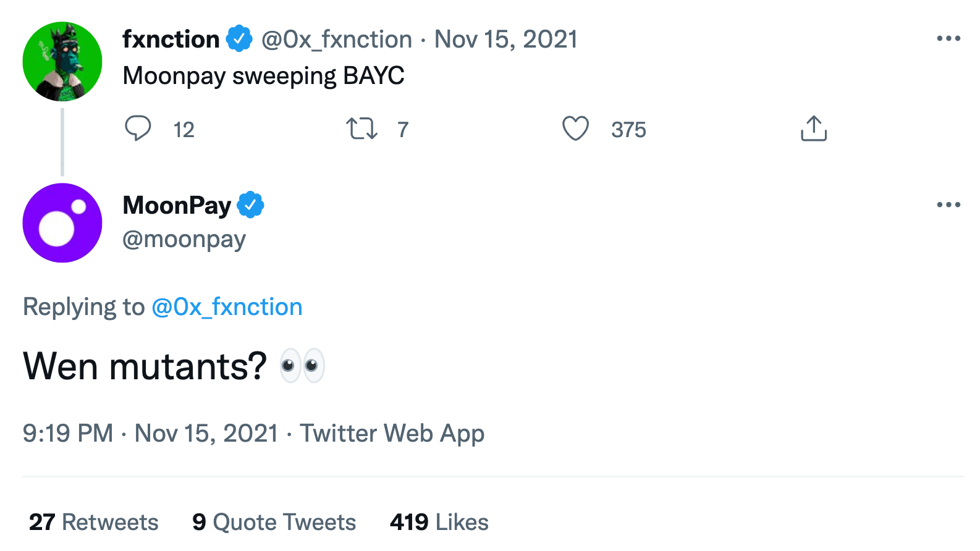Open the share icon on fxnction's tweet

[814, 128]
